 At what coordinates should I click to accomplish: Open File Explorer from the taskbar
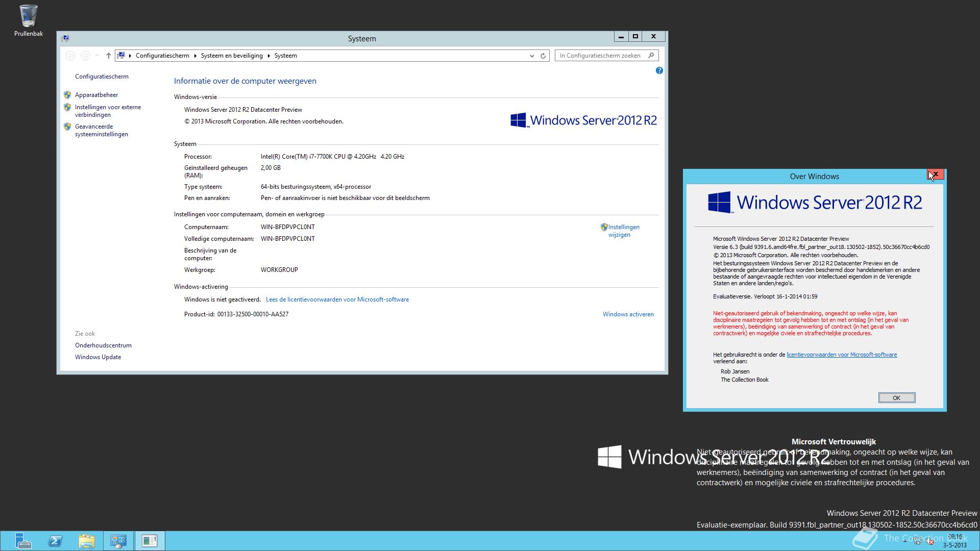click(87, 541)
